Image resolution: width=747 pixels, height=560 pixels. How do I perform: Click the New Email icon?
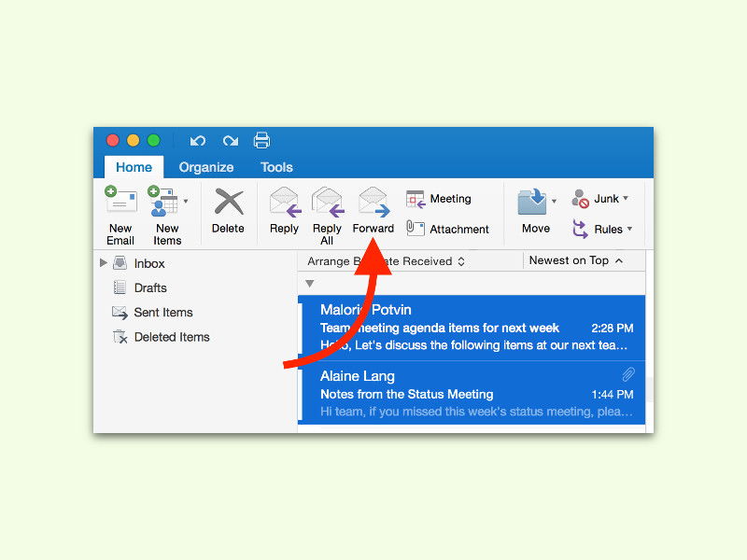click(120, 200)
